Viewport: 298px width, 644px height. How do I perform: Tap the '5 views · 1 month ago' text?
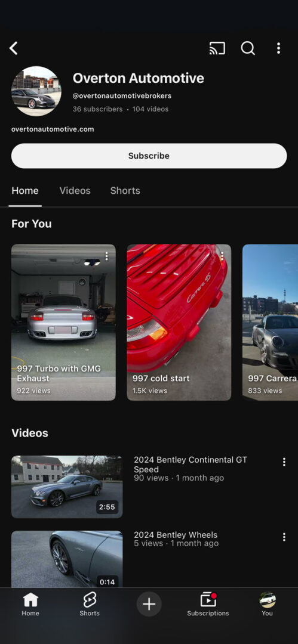click(176, 543)
